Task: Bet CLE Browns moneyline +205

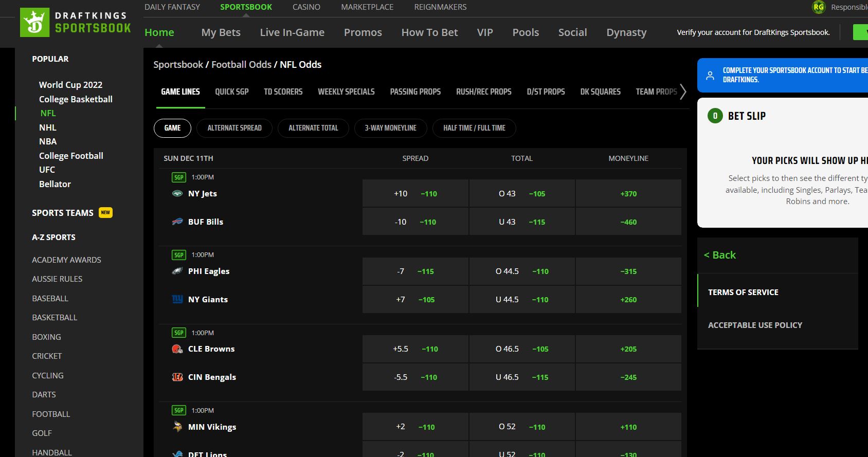Action: pyautogui.click(x=628, y=349)
